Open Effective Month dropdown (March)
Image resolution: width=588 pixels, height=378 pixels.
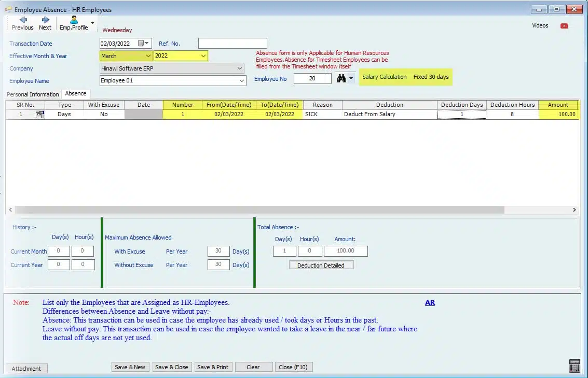pos(126,56)
